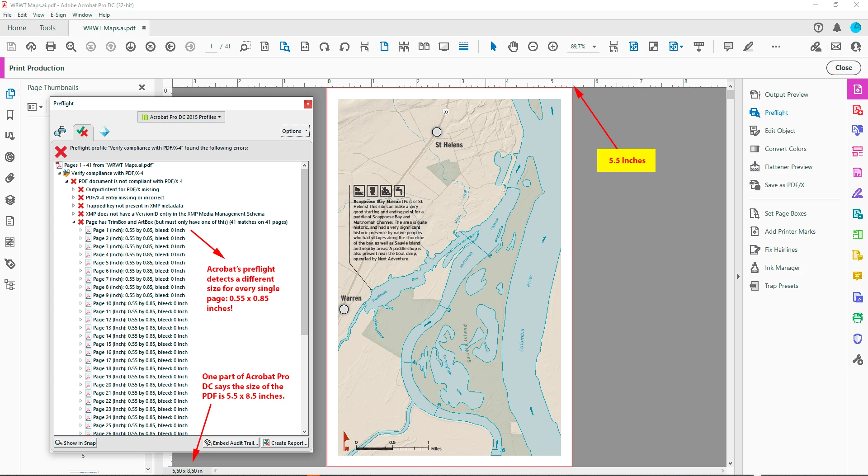Open the Edit menu
868x476 pixels.
coord(22,15)
